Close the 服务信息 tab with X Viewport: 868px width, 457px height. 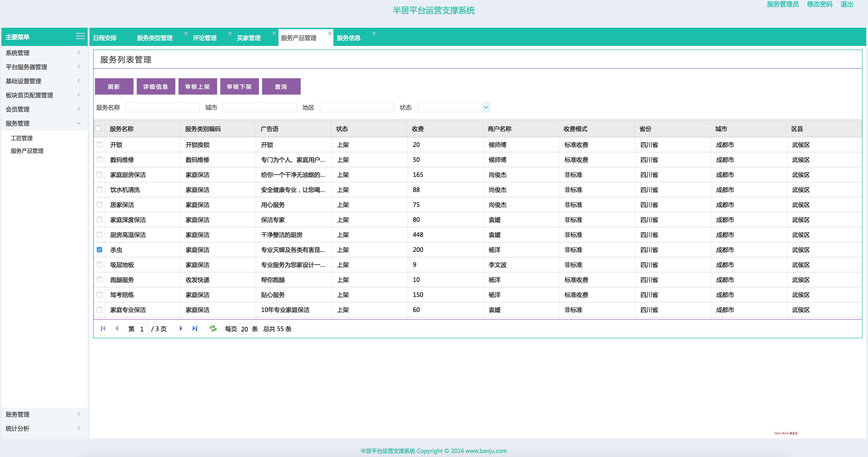coord(374,33)
